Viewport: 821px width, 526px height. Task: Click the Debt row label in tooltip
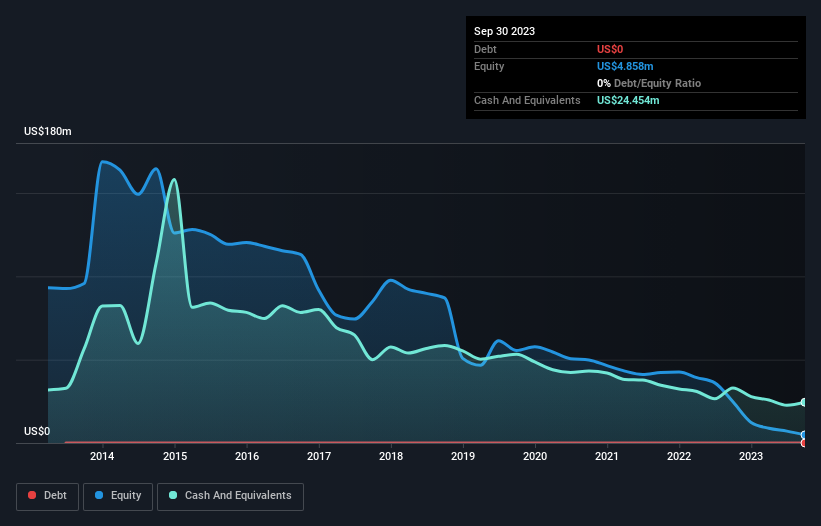pos(485,49)
